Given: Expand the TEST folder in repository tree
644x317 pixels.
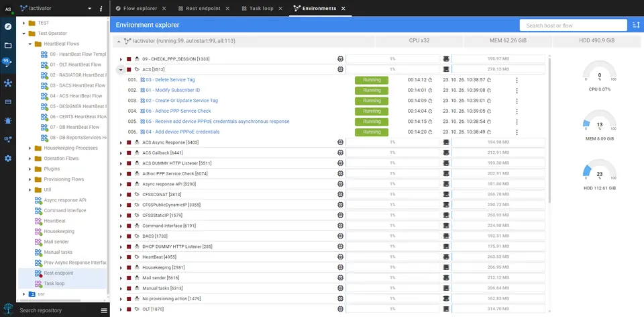Looking at the screenshot, I should pyautogui.click(x=23, y=23).
